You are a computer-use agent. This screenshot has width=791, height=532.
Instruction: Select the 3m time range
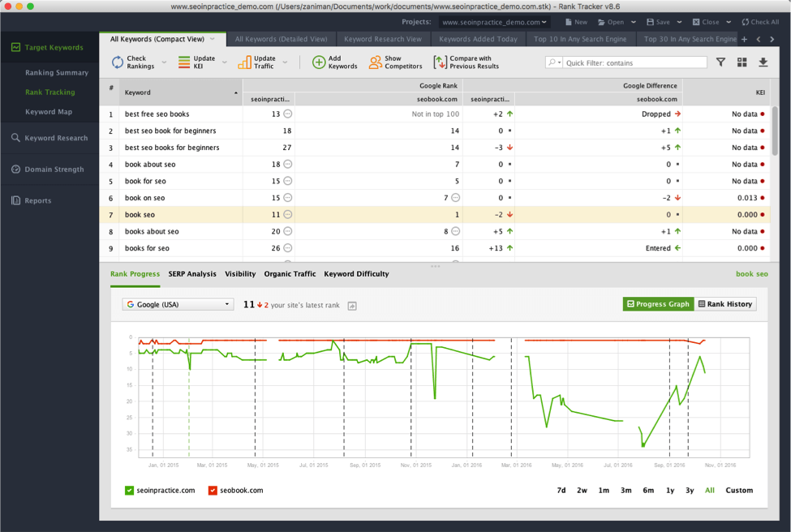[x=625, y=491]
